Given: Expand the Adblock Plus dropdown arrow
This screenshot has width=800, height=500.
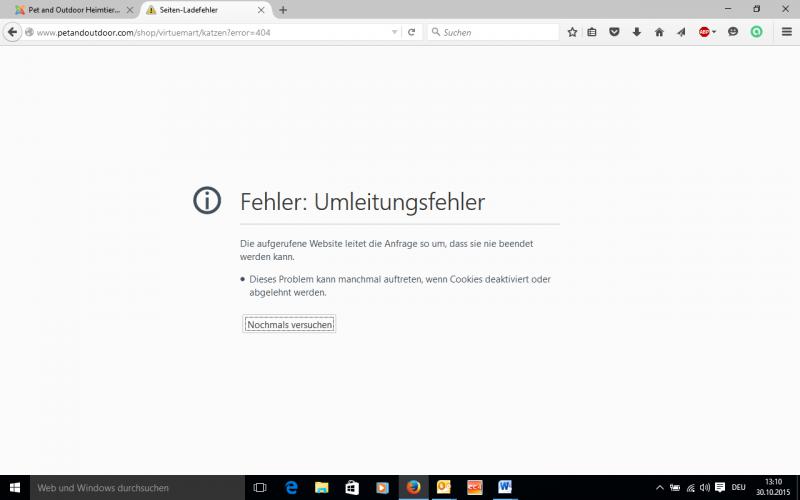Looking at the screenshot, I should coord(714,32).
